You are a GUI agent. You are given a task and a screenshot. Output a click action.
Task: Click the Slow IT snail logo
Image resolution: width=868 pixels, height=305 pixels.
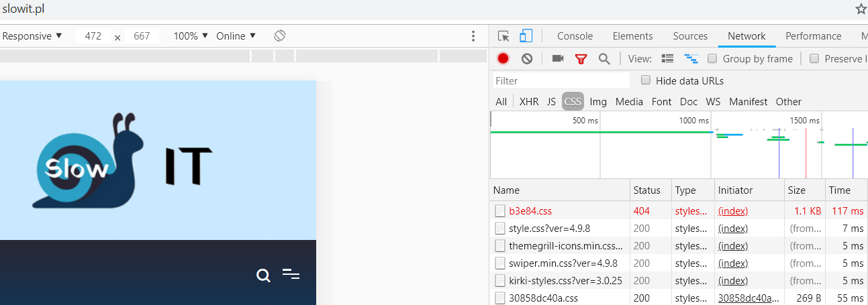(123, 160)
